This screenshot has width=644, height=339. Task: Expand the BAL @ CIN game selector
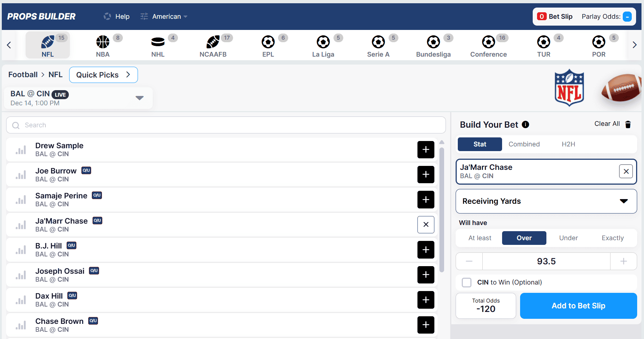(140, 98)
